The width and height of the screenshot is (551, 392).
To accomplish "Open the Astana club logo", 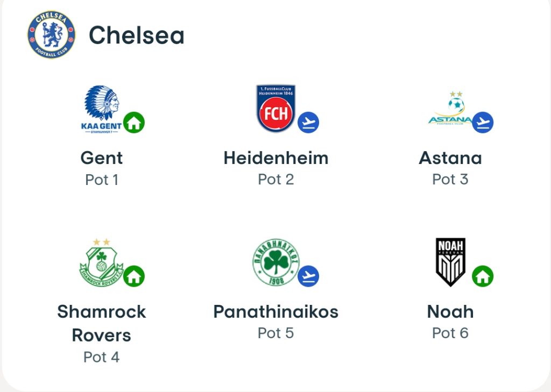I will pyautogui.click(x=450, y=106).
